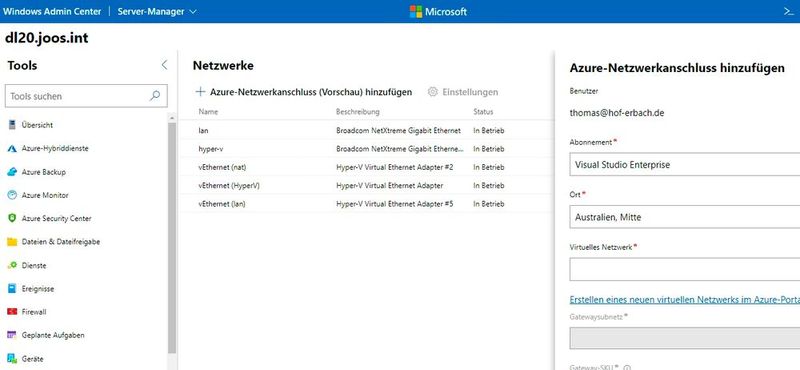The image size is (800, 370).
Task: Click Hyper-V Virtual Ethernet Adapter #5 description
Action: (395, 204)
